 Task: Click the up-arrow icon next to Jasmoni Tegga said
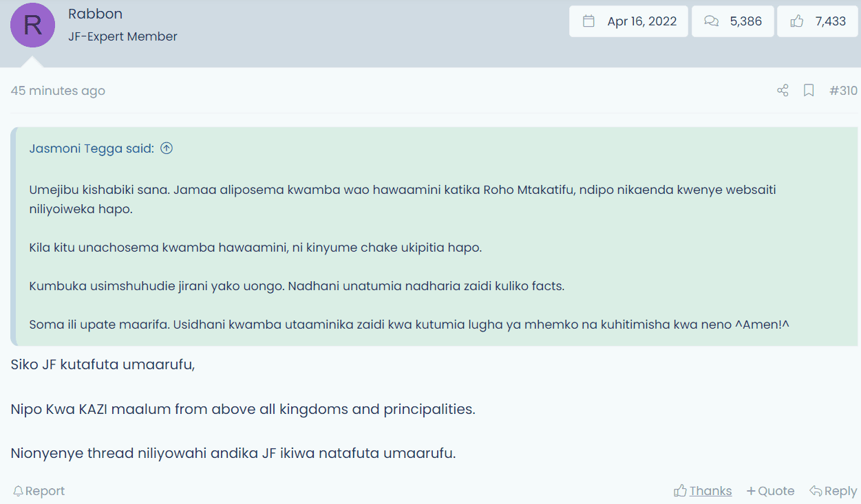point(167,149)
